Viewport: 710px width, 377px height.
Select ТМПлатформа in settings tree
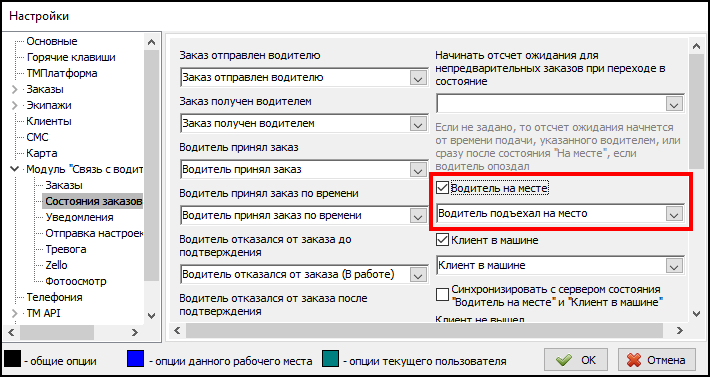[x=62, y=73]
